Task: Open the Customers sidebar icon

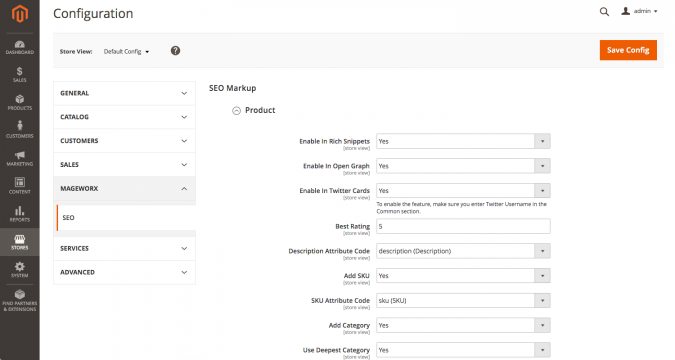Action: [19, 130]
